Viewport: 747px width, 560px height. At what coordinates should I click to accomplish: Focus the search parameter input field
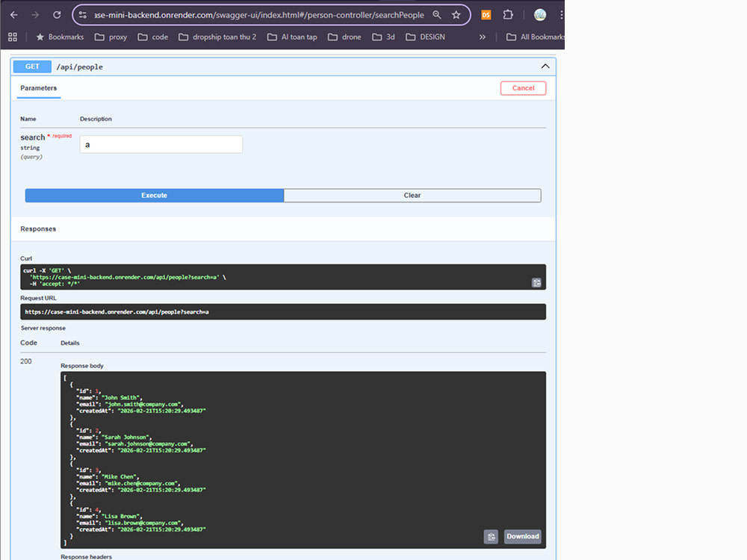click(x=161, y=144)
